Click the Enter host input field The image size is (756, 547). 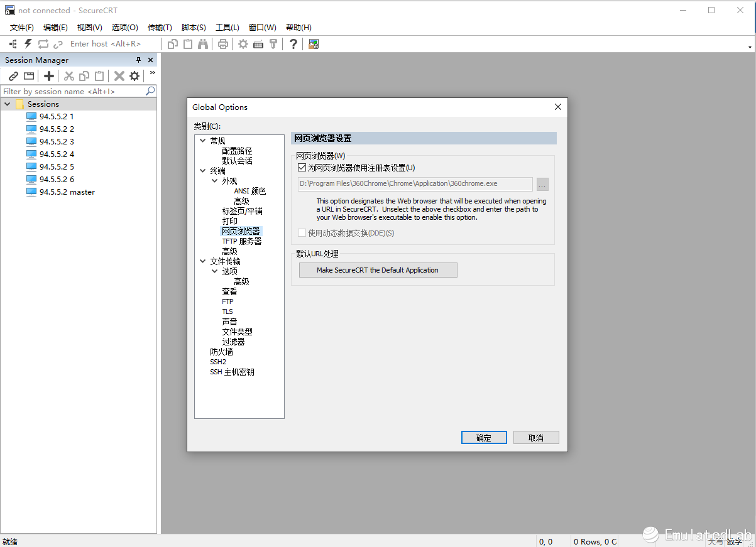click(x=113, y=44)
